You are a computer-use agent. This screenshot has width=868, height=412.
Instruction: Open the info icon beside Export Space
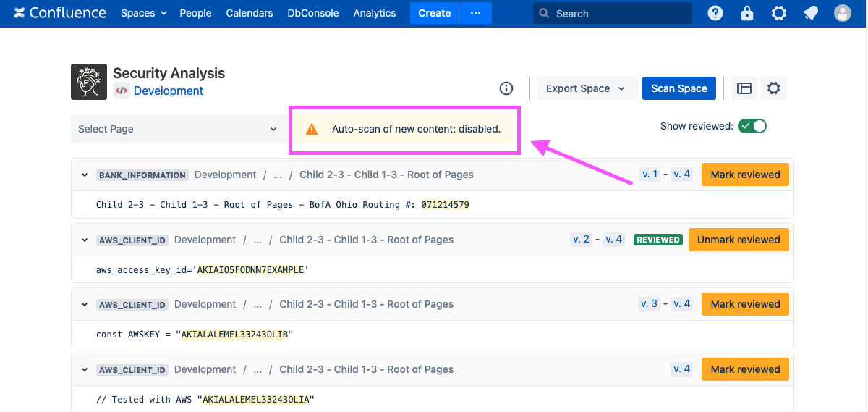506,88
